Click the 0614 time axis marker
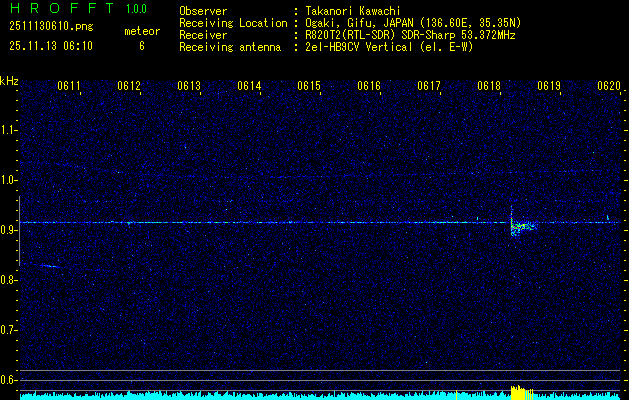 (249, 86)
